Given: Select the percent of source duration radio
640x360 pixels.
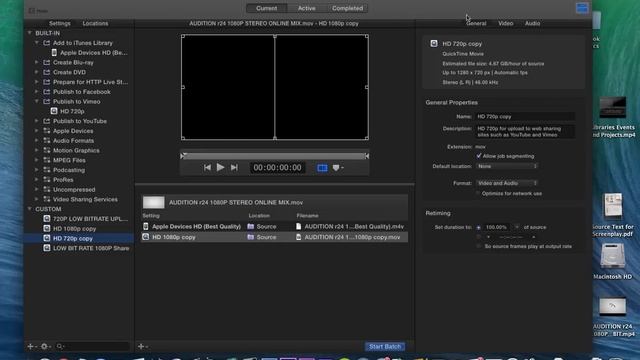Looking at the screenshot, I should point(478,227).
